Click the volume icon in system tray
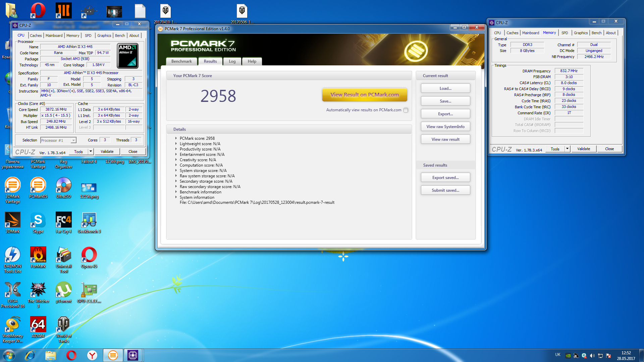Viewport: 644px width, 362px height. (x=592, y=356)
